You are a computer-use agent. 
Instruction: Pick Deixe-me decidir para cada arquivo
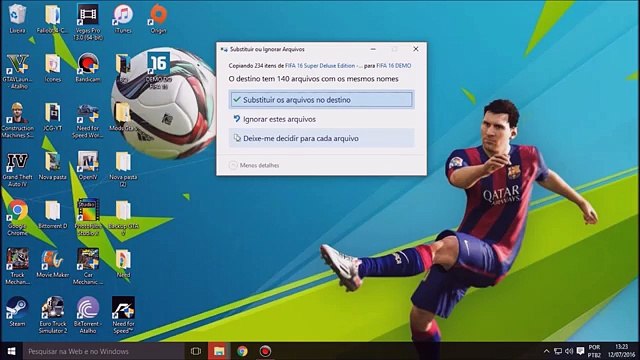(x=321, y=138)
